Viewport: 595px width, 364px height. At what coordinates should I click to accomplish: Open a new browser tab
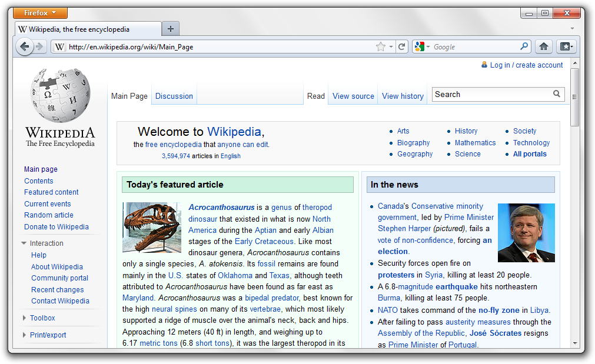coord(170,28)
